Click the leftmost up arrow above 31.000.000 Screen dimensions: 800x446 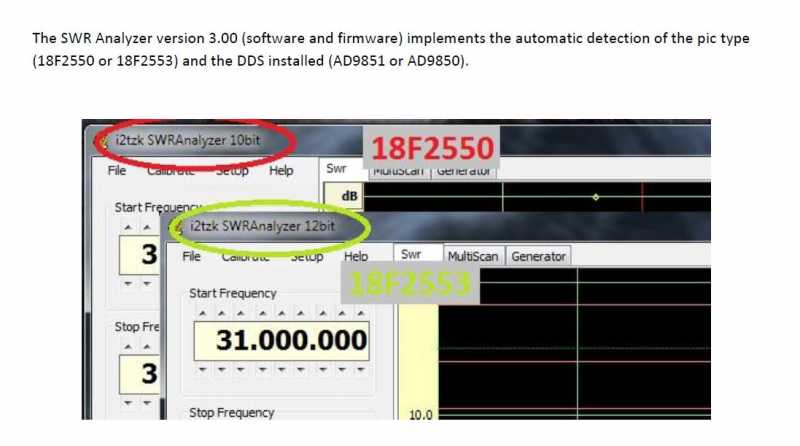click(x=202, y=313)
